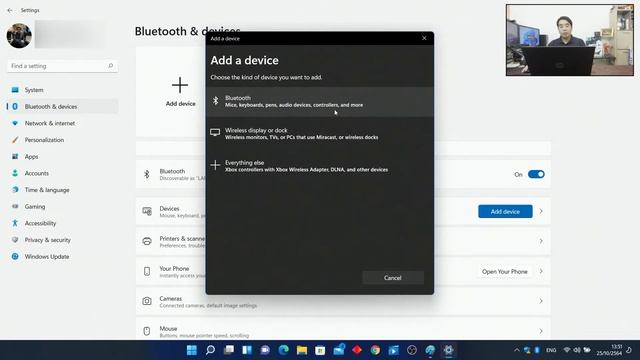Turn off the Bluetooth toggle switch
640x360 pixels.
[x=536, y=174]
